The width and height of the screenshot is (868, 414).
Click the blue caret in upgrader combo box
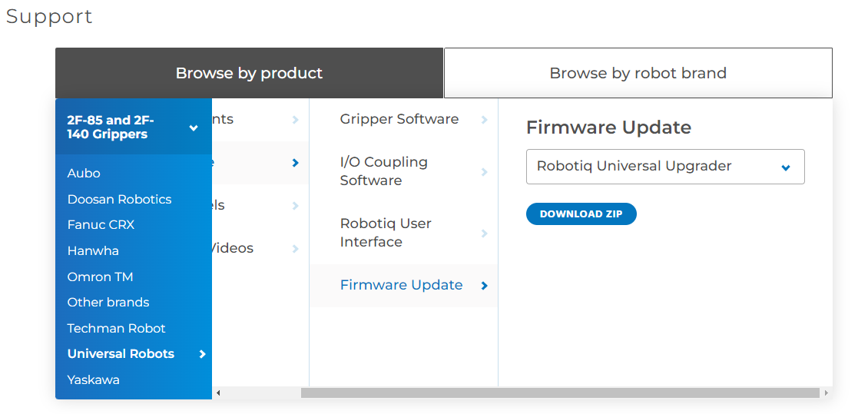[x=786, y=167]
